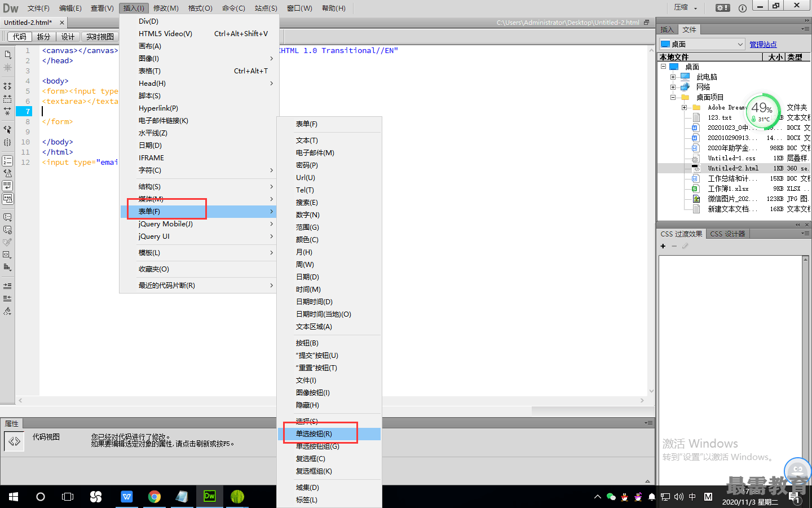
Task: Click the Apply Comment icon
Action: pyautogui.click(x=7, y=217)
